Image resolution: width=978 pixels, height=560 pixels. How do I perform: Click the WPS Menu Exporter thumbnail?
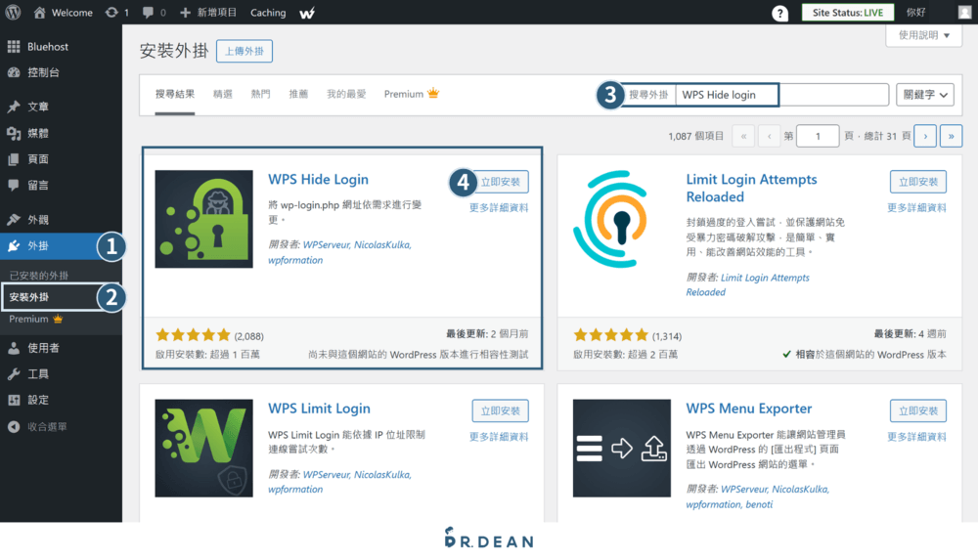click(x=622, y=449)
